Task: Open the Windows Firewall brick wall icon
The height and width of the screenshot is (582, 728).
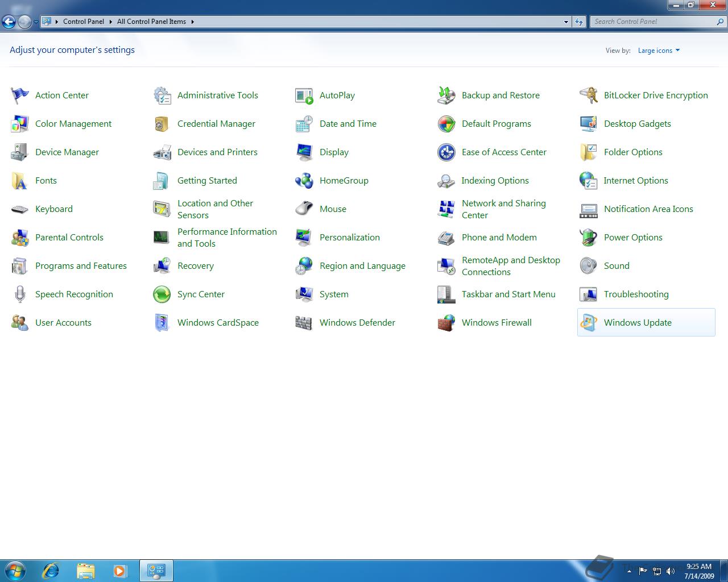Action: click(x=446, y=323)
